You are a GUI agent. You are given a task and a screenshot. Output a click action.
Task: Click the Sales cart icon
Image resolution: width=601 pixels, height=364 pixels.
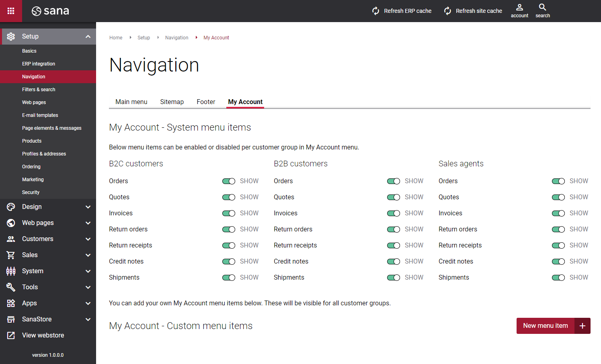(x=11, y=255)
